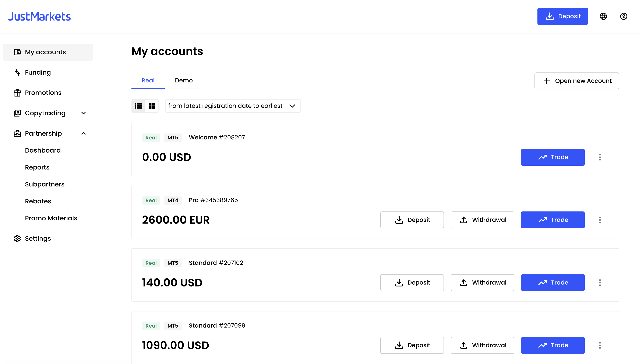639x364 pixels.
Task: Open the user profile icon
Action: point(624,16)
